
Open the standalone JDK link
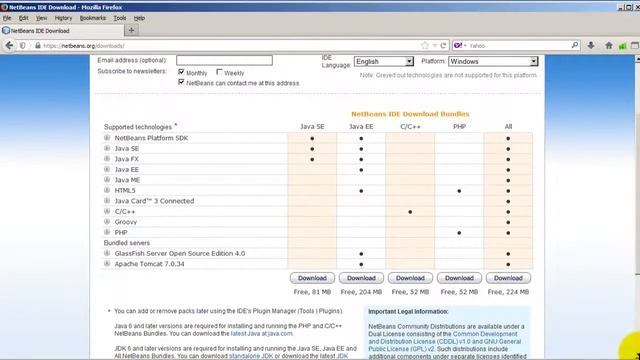(x=251, y=356)
